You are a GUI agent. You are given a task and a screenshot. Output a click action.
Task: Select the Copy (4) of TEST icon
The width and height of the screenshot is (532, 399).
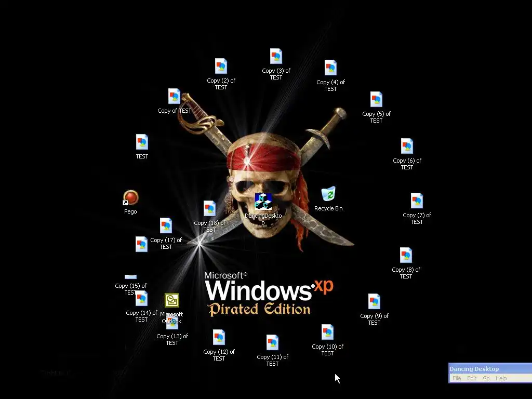point(330,68)
